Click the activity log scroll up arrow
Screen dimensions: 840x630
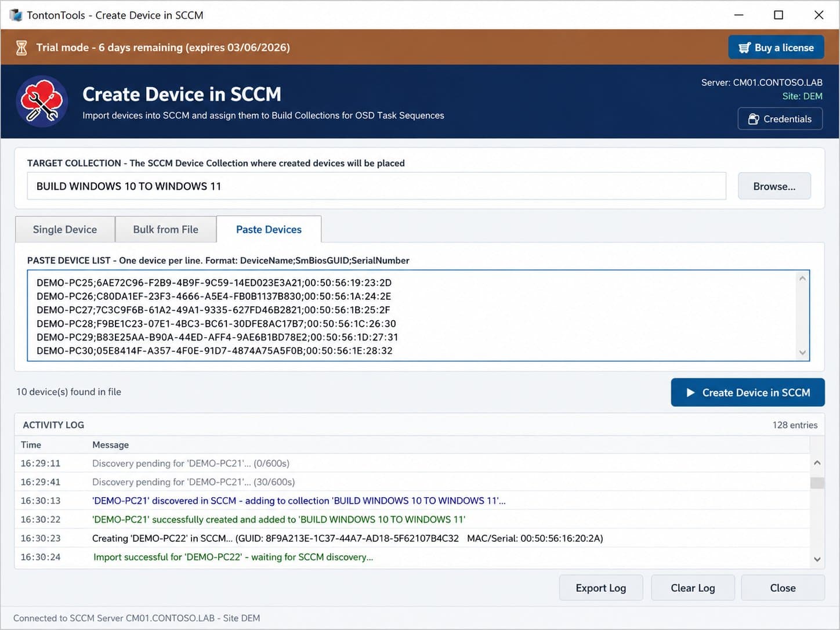pos(817,462)
